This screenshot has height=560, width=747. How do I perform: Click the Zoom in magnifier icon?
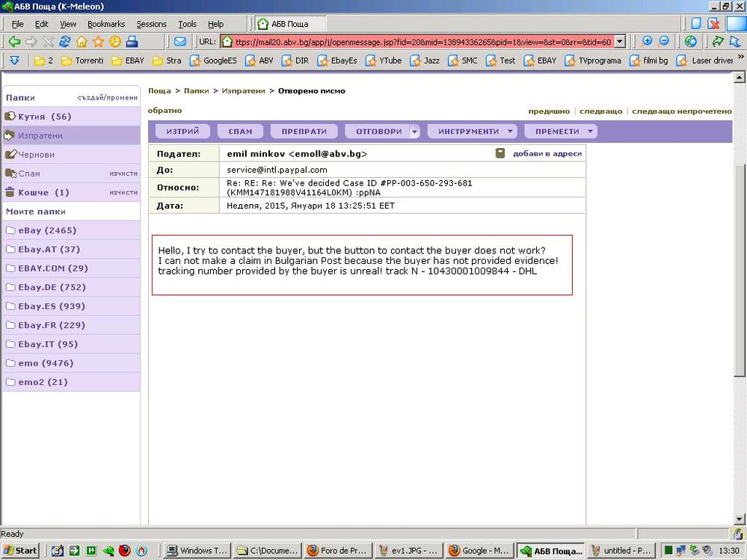[647, 41]
